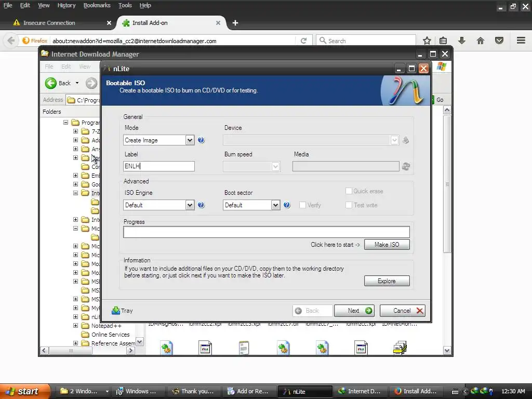Click the Firefox URL address bar

(173, 41)
